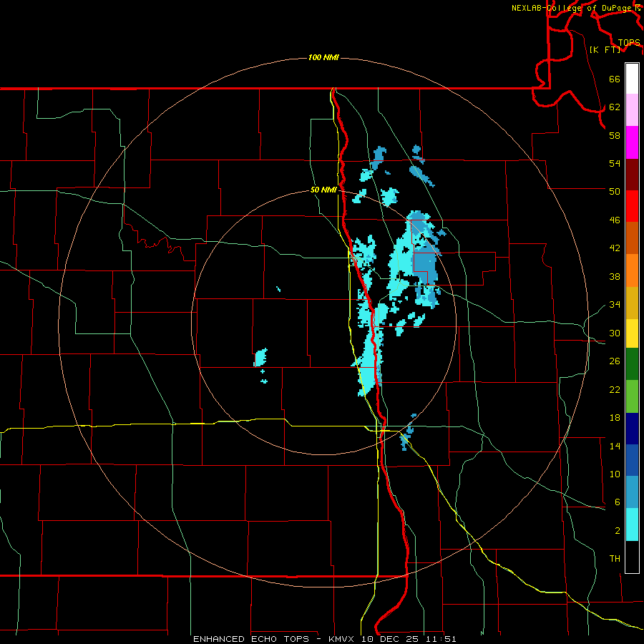Image resolution: width=644 pixels, height=644 pixels.
Task: Click the steel blue legend swatch
Action: pyautogui.click(x=632, y=492)
